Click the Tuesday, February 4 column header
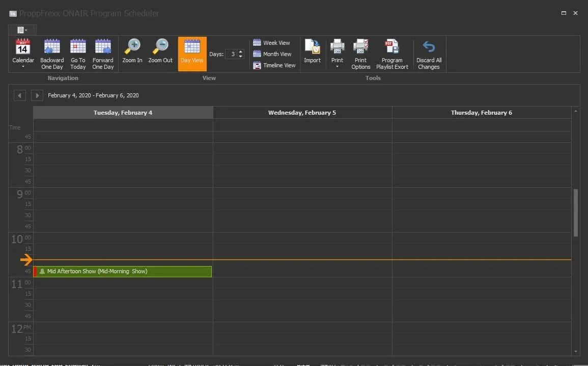The height and width of the screenshot is (366, 588). (123, 112)
